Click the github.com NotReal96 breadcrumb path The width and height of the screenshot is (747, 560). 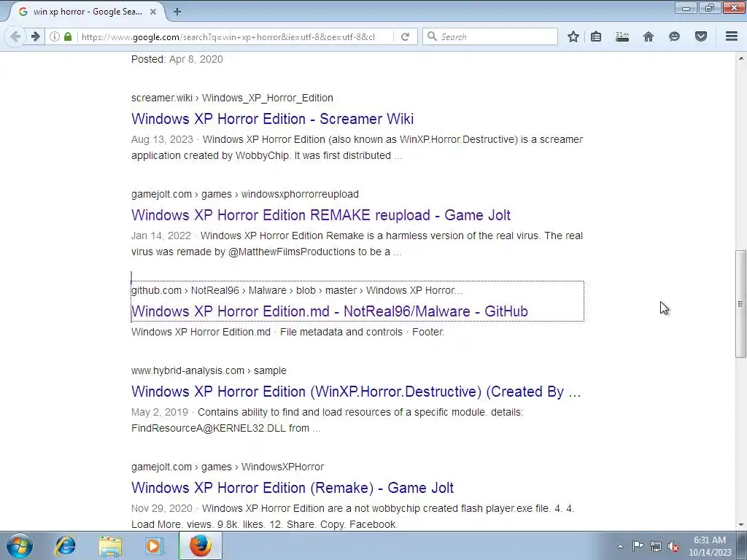[296, 290]
